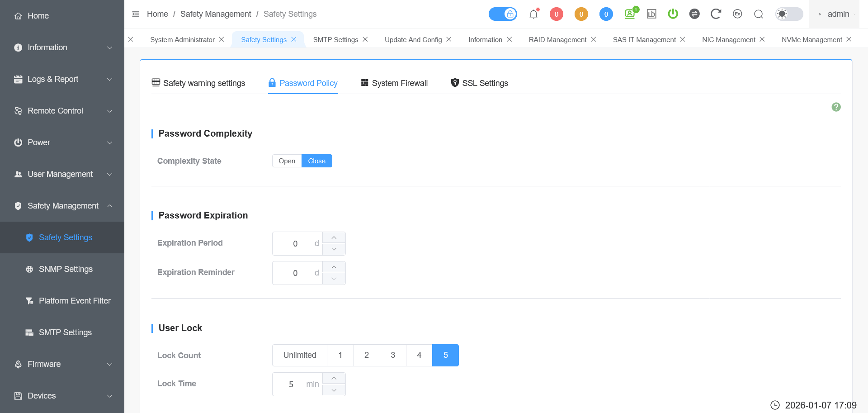The image size is (868, 413).
Task: Open the search magnifier icon
Action: pyautogui.click(x=758, y=14)
